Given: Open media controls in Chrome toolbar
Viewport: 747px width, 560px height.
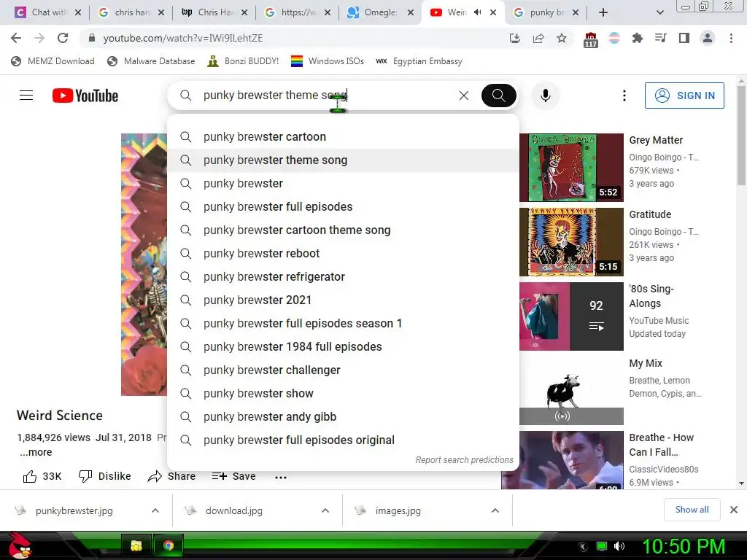Looking at the screenshot, I should pyautogui.click(x=661, y=38).
